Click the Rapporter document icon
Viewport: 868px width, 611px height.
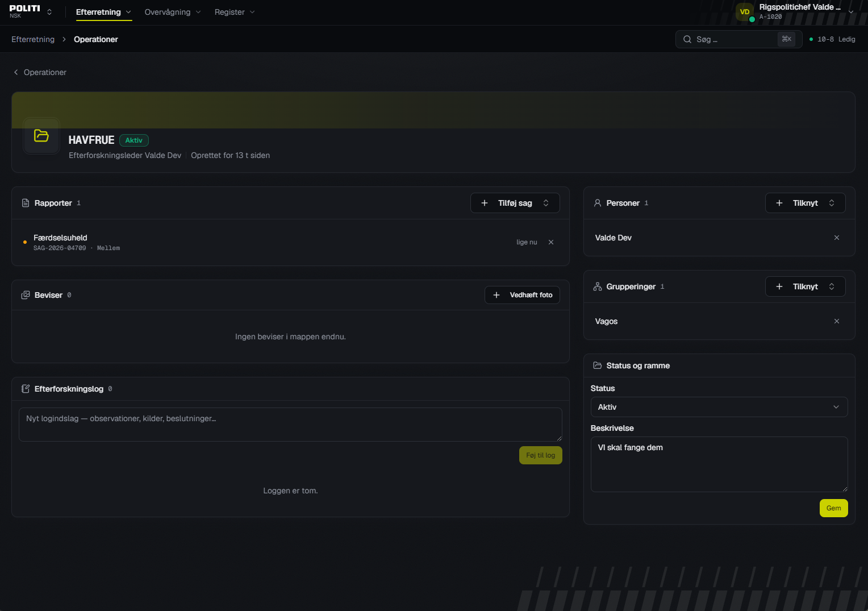[x=26, y=203]
